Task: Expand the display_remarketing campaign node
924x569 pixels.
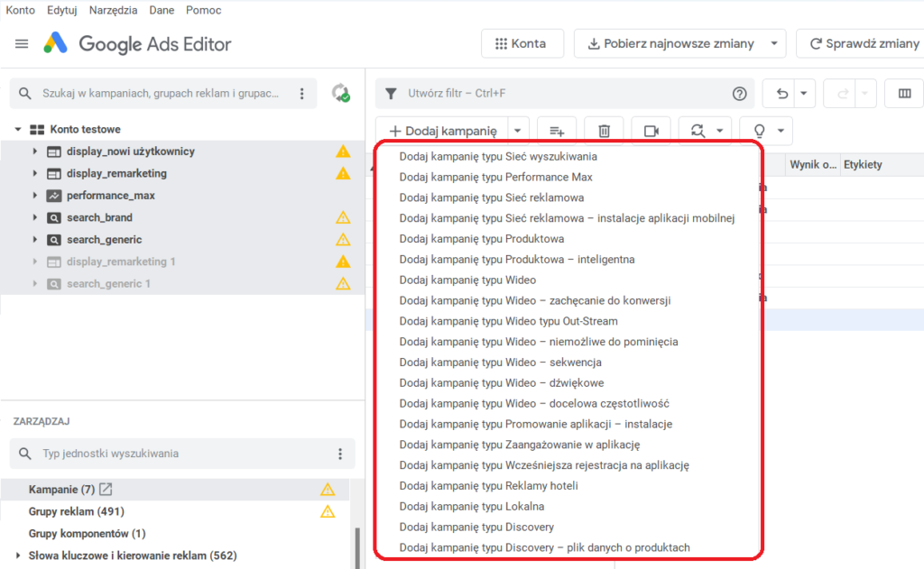Action: (x=35, y=173)
